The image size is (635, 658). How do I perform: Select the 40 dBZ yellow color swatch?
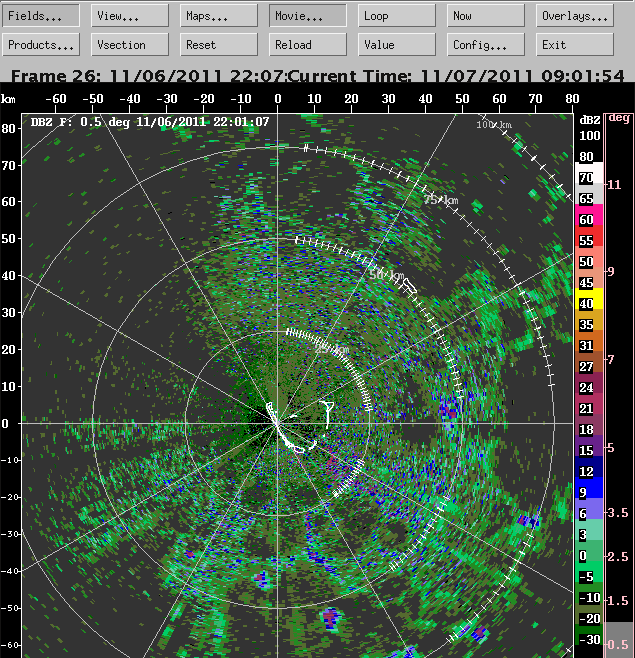[589, 299]
